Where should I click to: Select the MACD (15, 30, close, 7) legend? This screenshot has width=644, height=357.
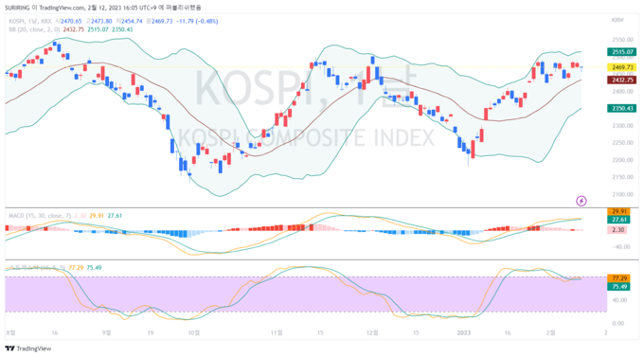[40, 215]
